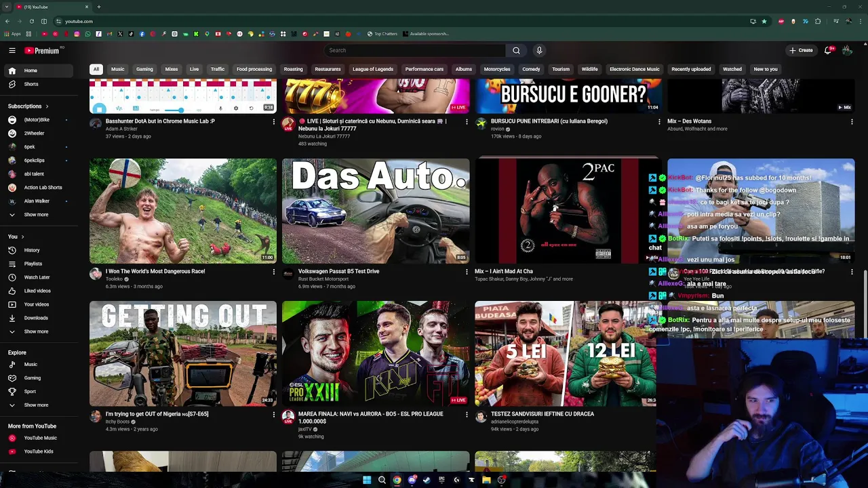Open the Facebook bookmark icon
This screenshot has height=488, width=868.
pos(142,34)
